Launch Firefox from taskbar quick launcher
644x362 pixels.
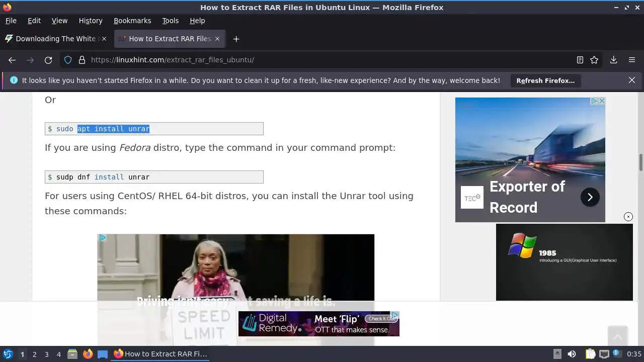tap(88, 354)
